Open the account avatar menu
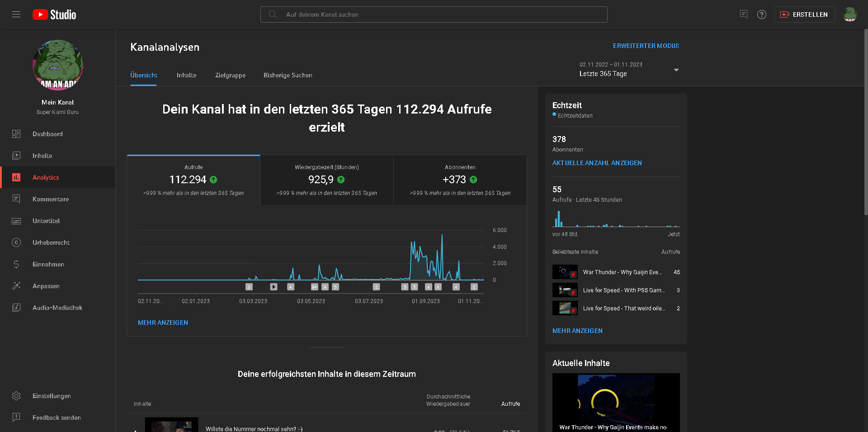 pos(849,14)
